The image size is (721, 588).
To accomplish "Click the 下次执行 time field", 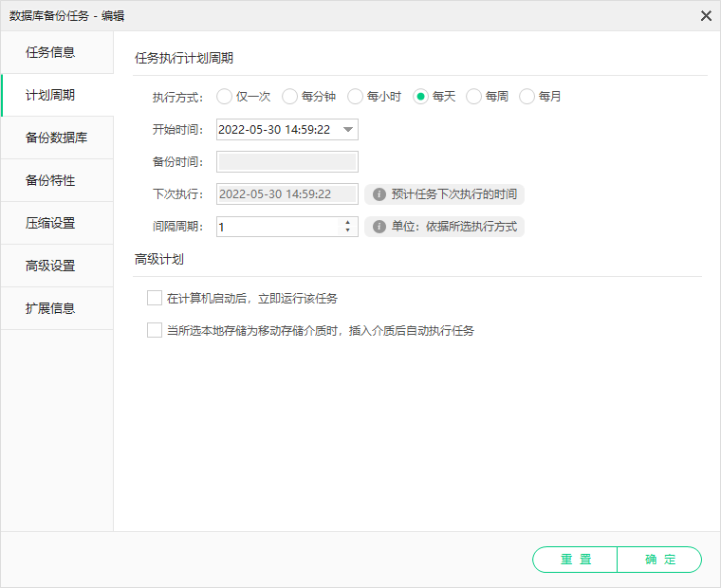I will pyautogui.click(x=287, y=194).
